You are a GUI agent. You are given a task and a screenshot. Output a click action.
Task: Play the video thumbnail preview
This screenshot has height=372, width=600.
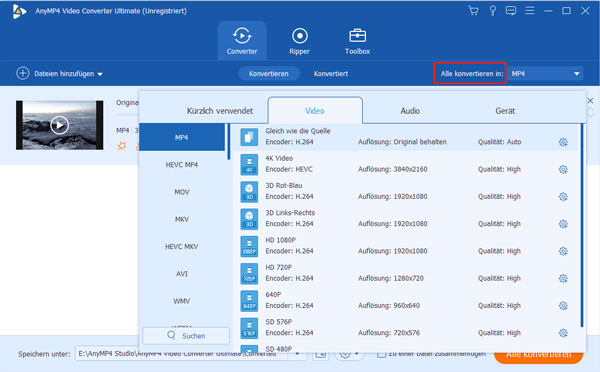point(59,125)
